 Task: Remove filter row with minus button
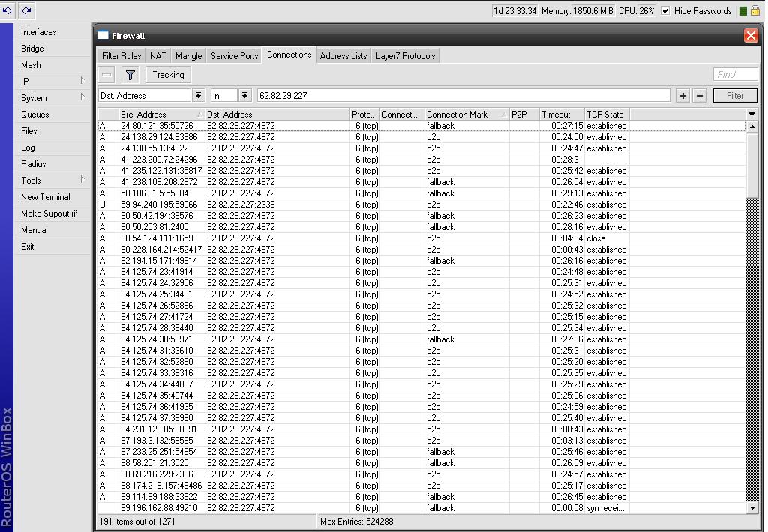point(700,95)
